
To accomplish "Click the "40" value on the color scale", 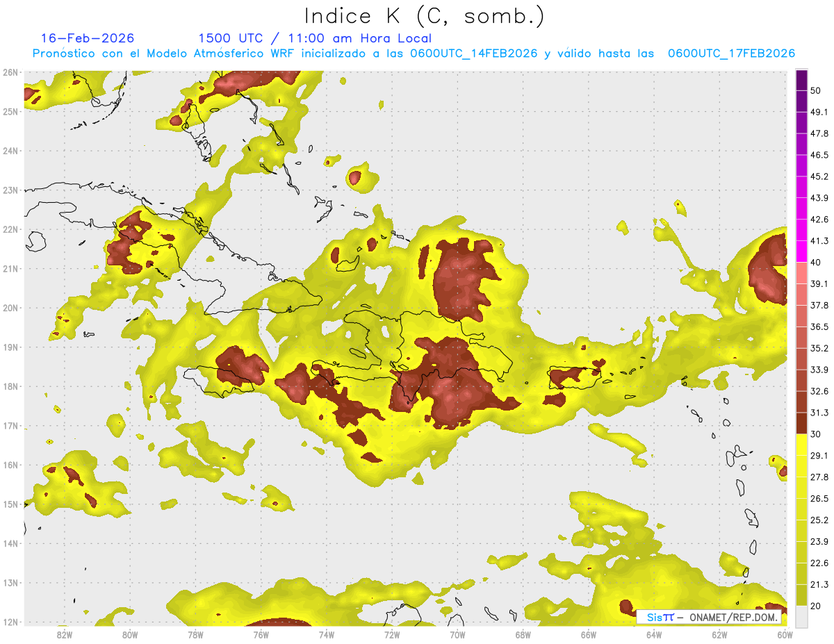I will (x=815, y=262).
